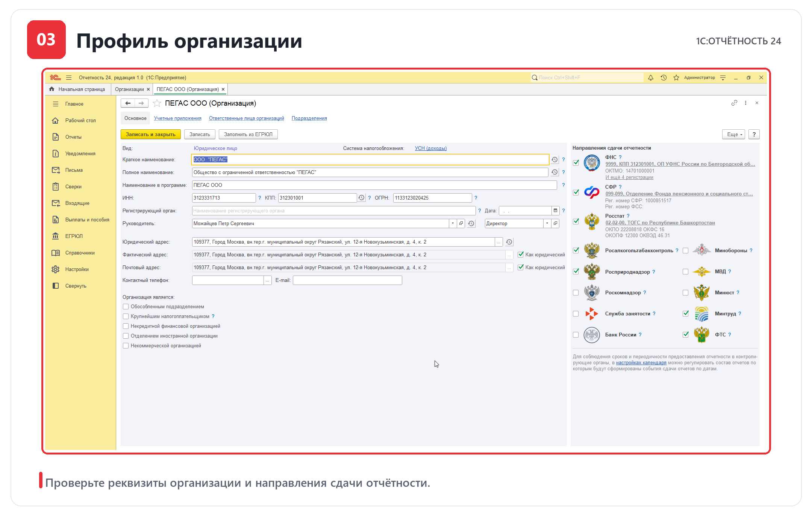The height and width of the screenshot is (515, 812).
Task: Open the Уведомления sidebar section
Action: click(x=80, y=154)
